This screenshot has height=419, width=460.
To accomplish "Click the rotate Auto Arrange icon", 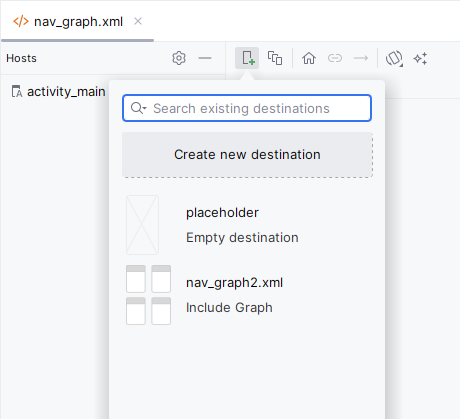I will [x=394, y=58].
